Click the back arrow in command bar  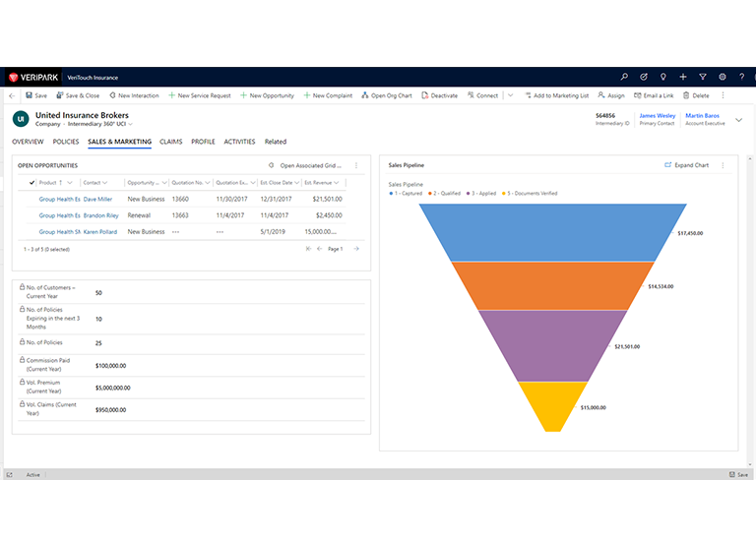pyautogui.click(x=12, y=95)
